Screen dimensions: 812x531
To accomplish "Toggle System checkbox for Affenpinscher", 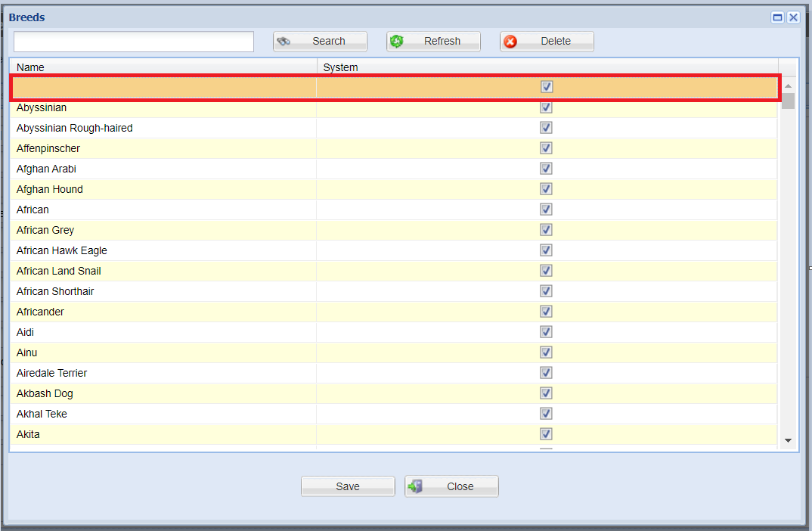I will pos(546,148).
